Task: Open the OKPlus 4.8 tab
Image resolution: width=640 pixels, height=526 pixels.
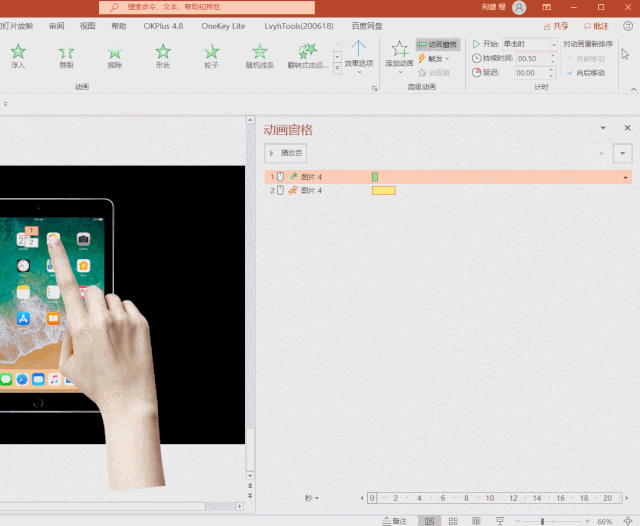Action: 163,26
